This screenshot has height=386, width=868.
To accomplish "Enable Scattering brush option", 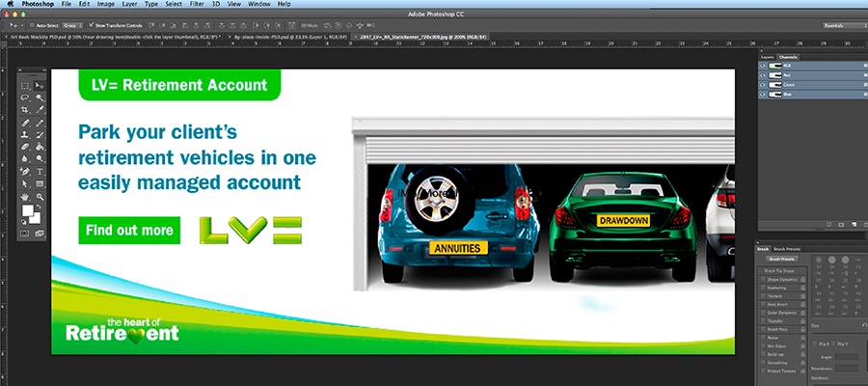I will point(764,288).
